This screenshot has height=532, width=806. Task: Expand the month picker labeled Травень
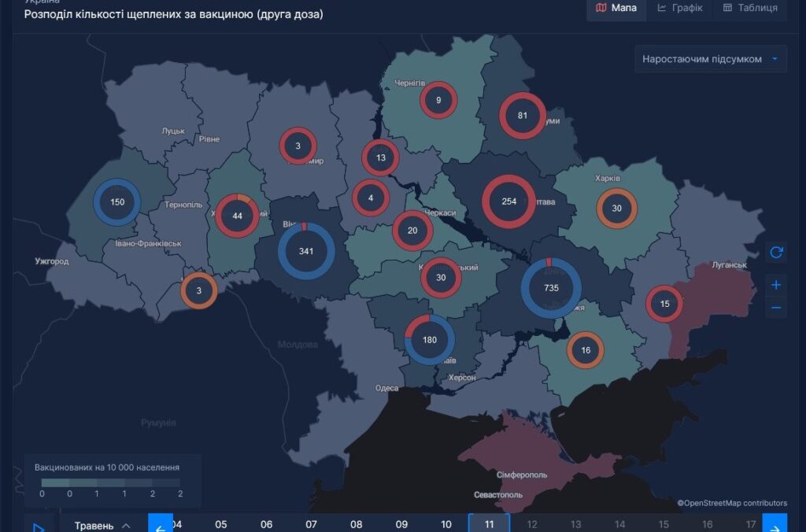coord(94,526)
